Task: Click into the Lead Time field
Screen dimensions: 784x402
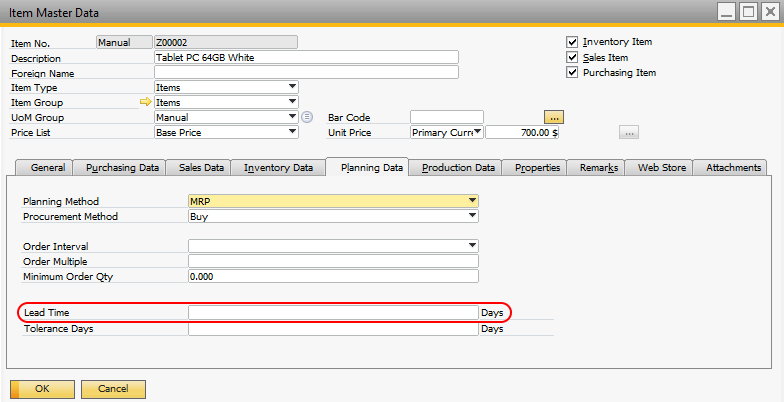Action: 333,313
